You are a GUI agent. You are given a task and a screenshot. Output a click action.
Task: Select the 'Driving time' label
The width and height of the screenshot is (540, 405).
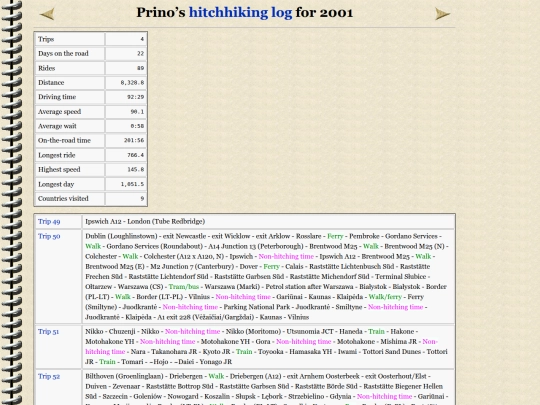(57, 97)
